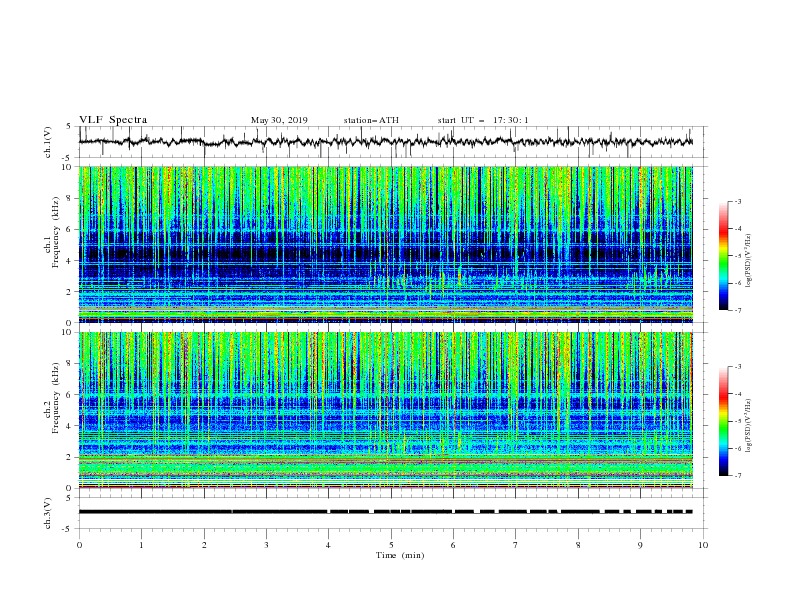Click time tick label '5' on the x-axis
The image size is (792, 612).
[x=391, y=545]
